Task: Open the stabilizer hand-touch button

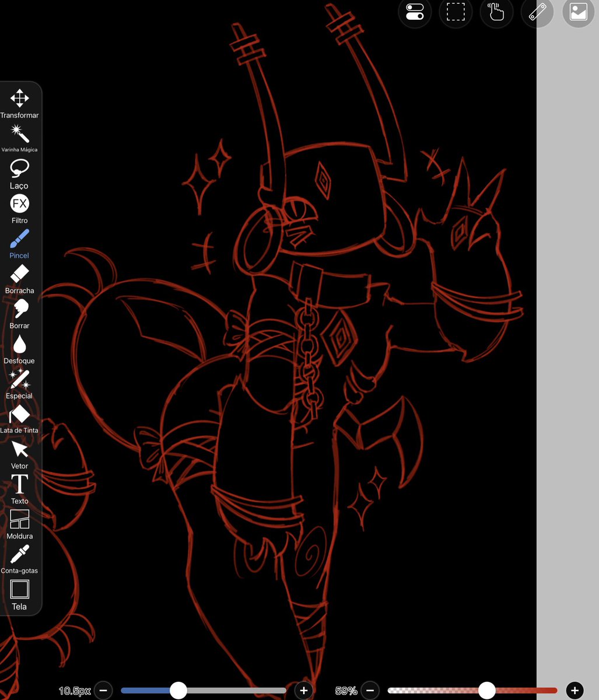Action: click(496, 12)
